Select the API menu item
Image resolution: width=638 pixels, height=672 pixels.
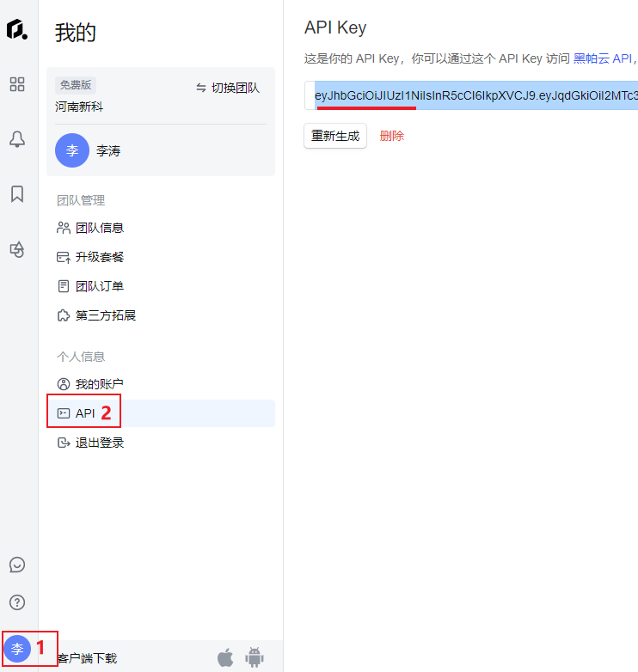[161, 413]
